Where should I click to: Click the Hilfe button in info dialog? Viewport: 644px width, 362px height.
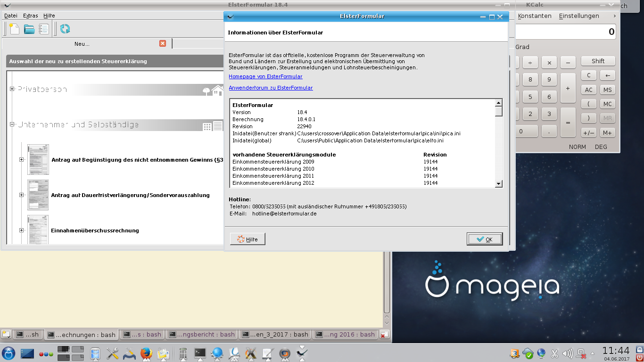point(248,239)
